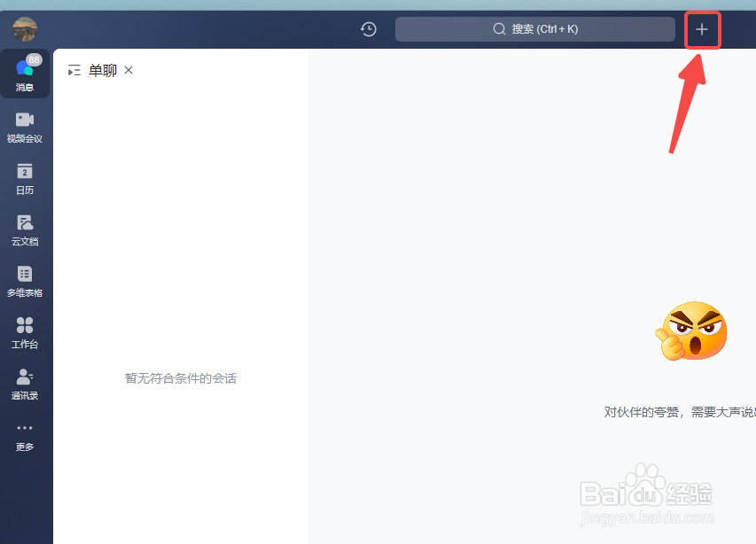
Task: Open the 消息 messages section
Action: click(x=25, y=74)
